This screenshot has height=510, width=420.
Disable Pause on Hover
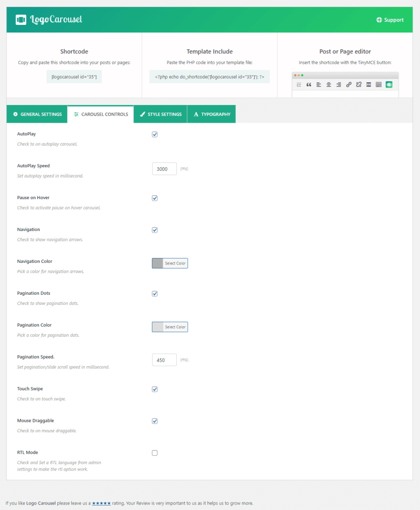tap(154, 198)
